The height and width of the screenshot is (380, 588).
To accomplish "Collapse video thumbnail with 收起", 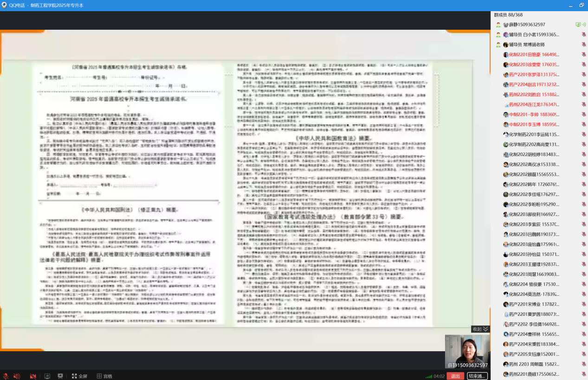I will click(x=480, y=329).
